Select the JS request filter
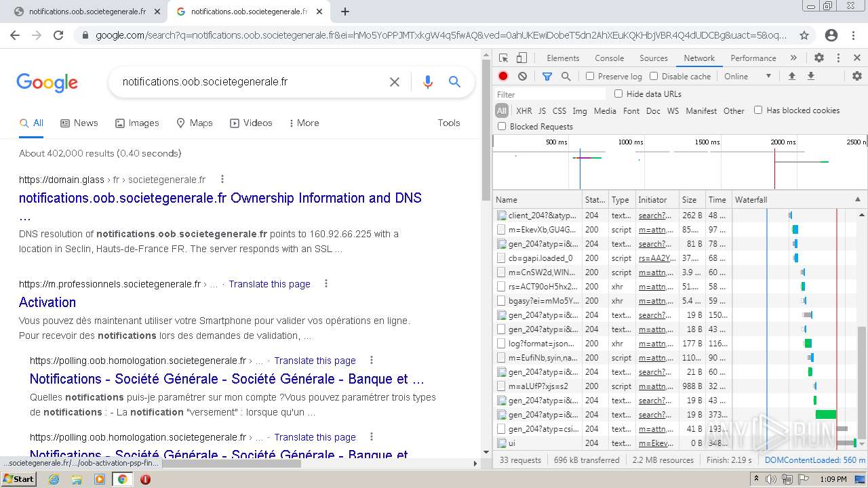The image size is (868, 488). point(542,111)
